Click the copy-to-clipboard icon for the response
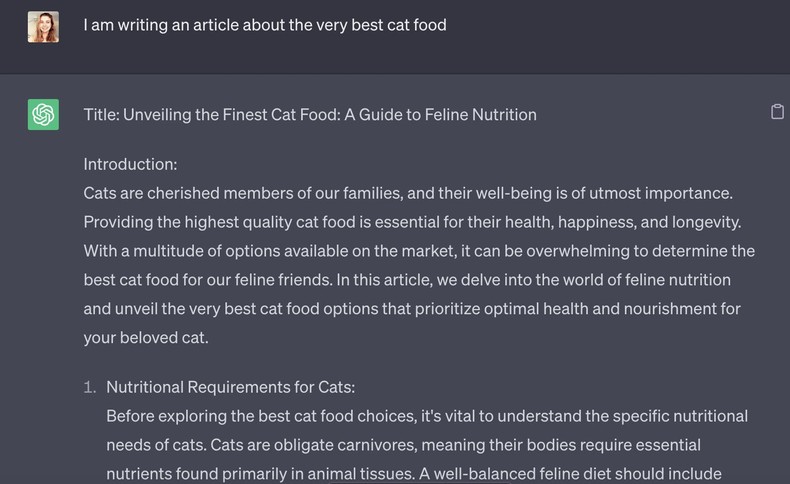Viewport: 790px width, 484px height. click(777, 112)
